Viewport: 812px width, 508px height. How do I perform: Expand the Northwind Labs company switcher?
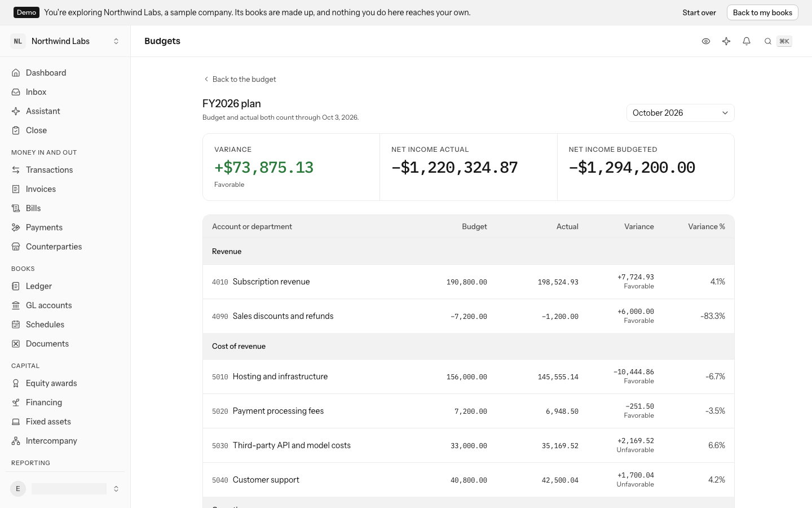(65, 41)
